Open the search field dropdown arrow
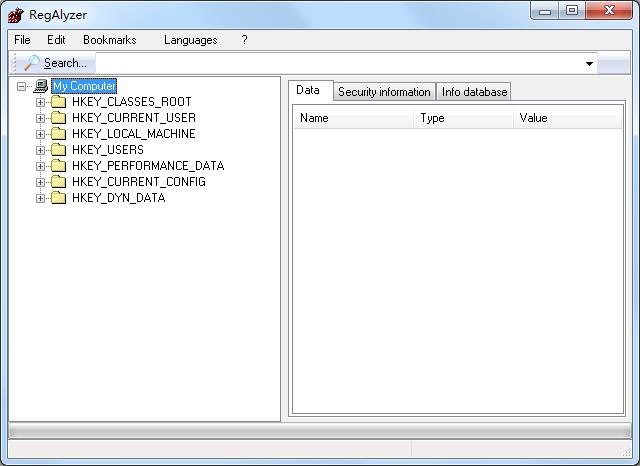 (589, 64)
